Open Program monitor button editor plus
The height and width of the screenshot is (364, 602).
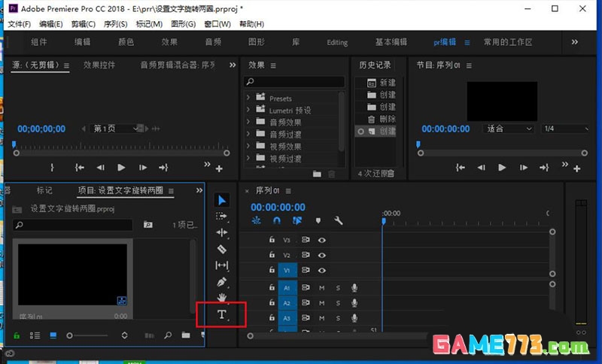[576, 168]
